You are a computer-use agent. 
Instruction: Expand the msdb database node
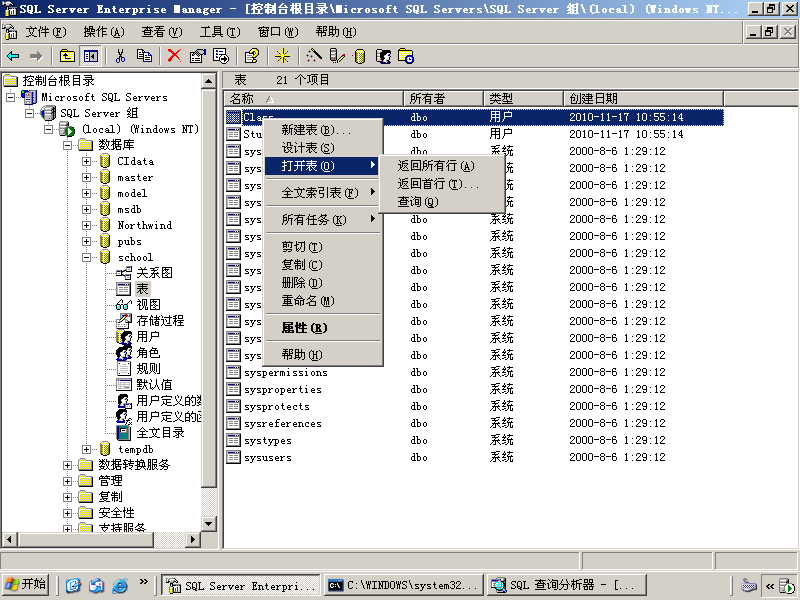pyautogui.click(x=87, y=209)
